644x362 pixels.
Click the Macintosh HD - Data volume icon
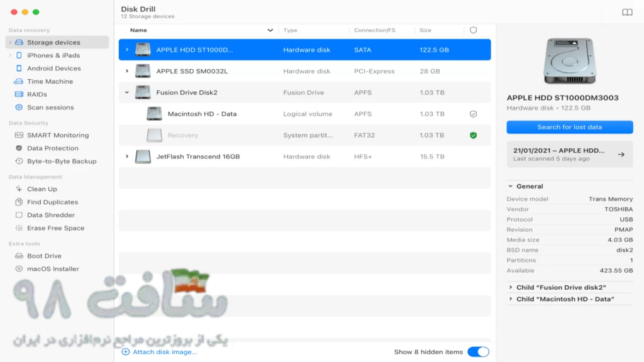pyautogui.click(x=155, y=114)
